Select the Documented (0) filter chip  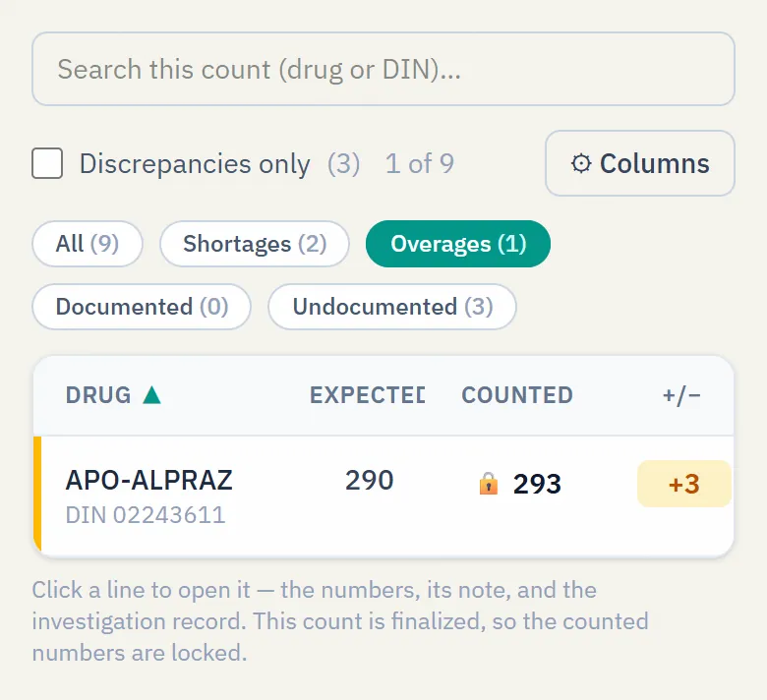[142, 307]
